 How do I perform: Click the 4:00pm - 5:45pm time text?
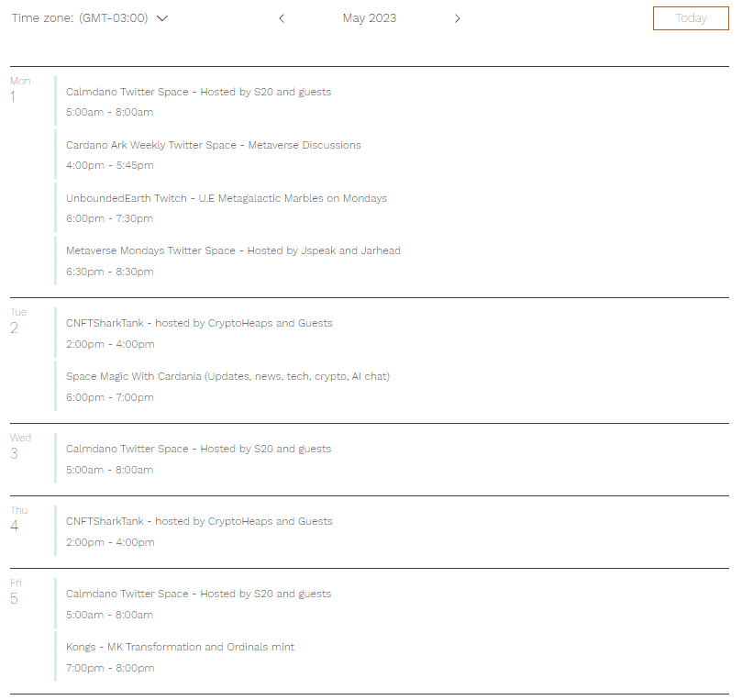110,165
